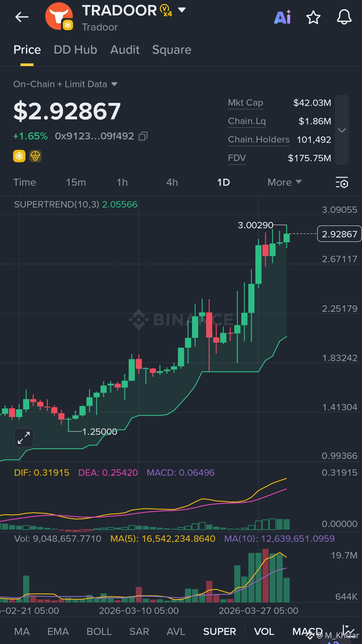Select the 1h timeframe

pyautogui.click(x=122, y=182)
